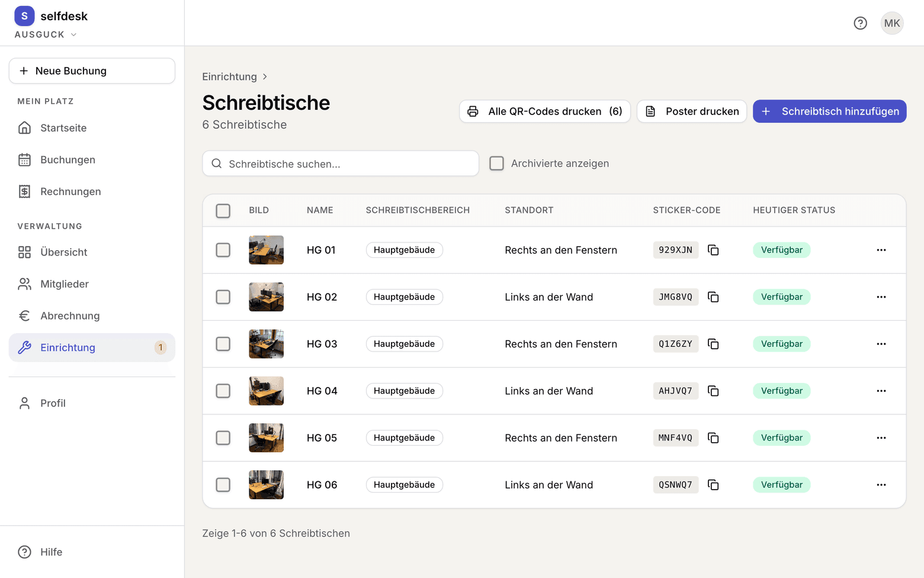This screenshot has height=578, width=924.
Task: Open more actions for HG 06
Action: point(881,485)
